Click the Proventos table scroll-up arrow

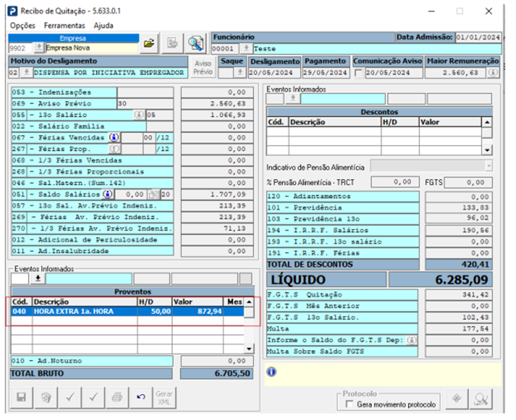point(249,302)
